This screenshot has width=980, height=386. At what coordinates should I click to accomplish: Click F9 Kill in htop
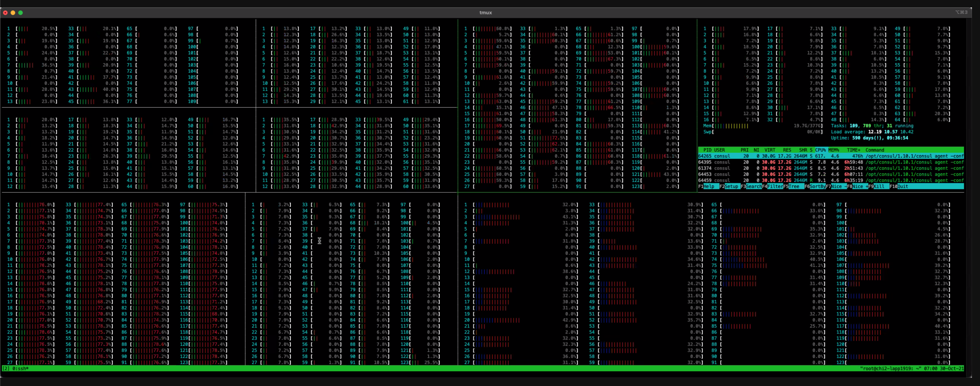click(878, 186)
